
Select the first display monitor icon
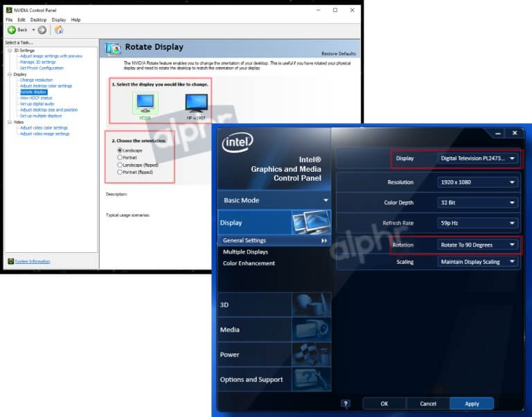(x=145, y=103)
